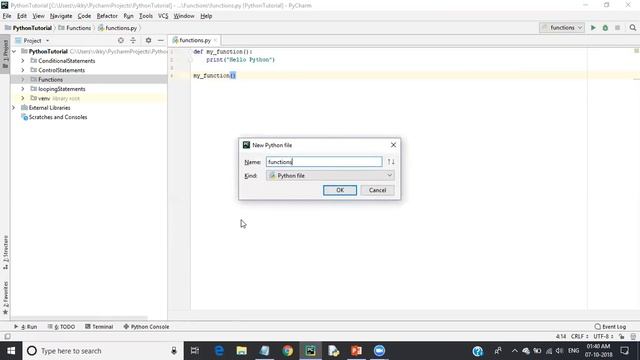Click the tool windows quick-access icon in status bar corner
Image resolution: width=640 pixels, height=360 pixels.
click(x=7, y=336)
